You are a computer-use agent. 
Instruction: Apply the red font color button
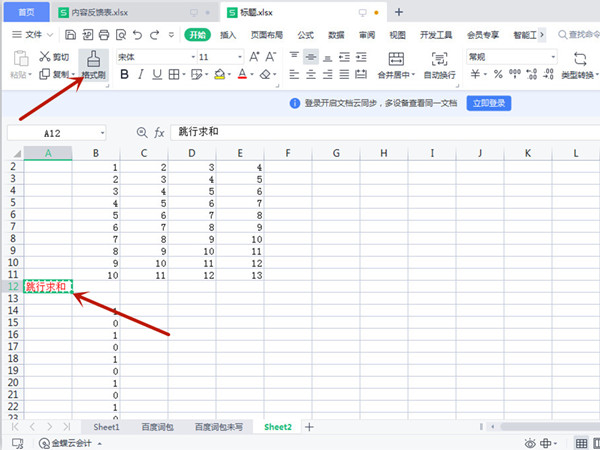pos(242,74)
